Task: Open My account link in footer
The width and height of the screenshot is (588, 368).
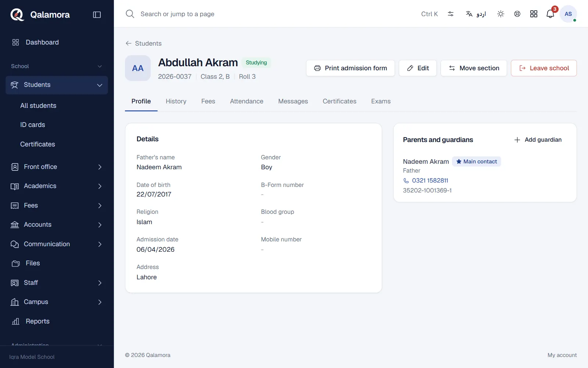Action: click(562, 355)
